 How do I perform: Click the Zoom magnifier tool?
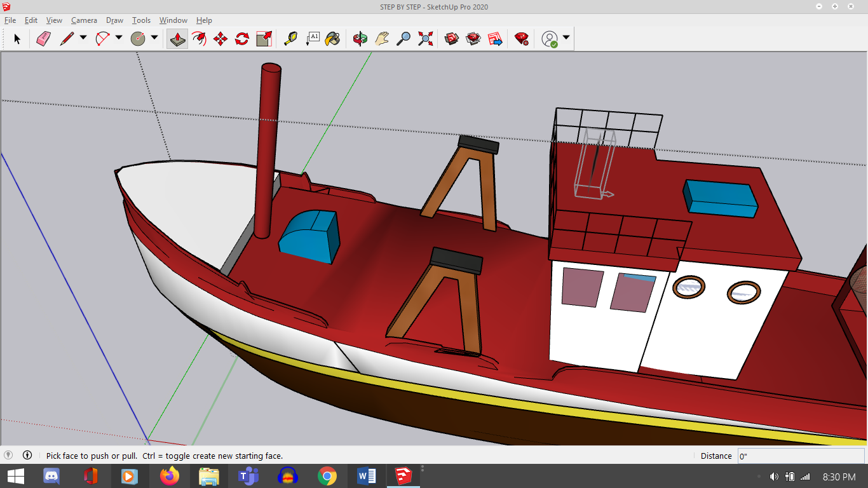pos(403,39)
